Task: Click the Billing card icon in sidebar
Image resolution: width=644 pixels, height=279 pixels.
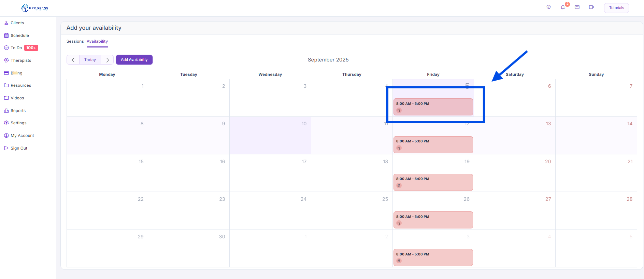Action: coord(6,73)
